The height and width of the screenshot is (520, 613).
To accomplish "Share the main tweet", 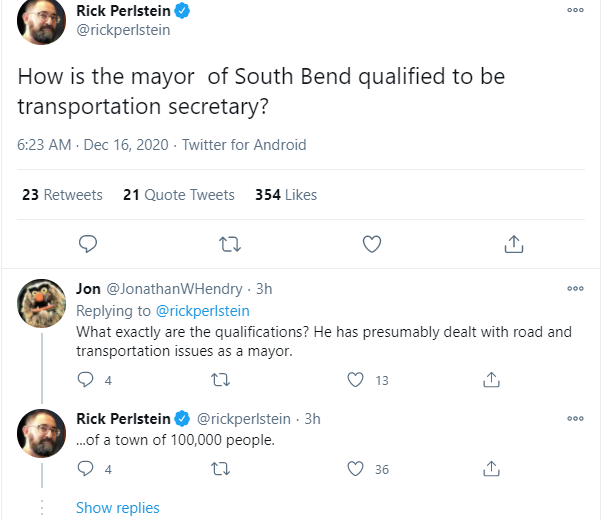I will (x=513, y=243).
